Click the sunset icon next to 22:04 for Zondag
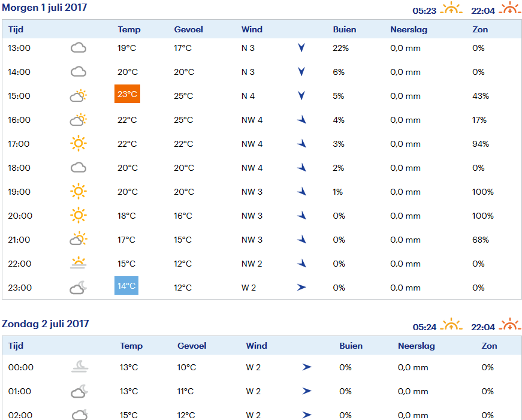522x420 pixels. [509, 324]
